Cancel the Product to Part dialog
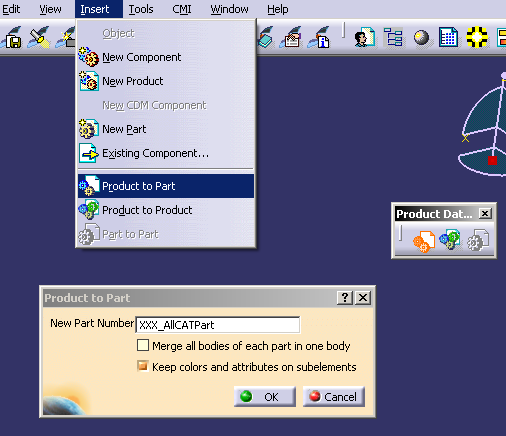Screen dimensions: 506x436 pyautogui.click(x=334, y=397)
